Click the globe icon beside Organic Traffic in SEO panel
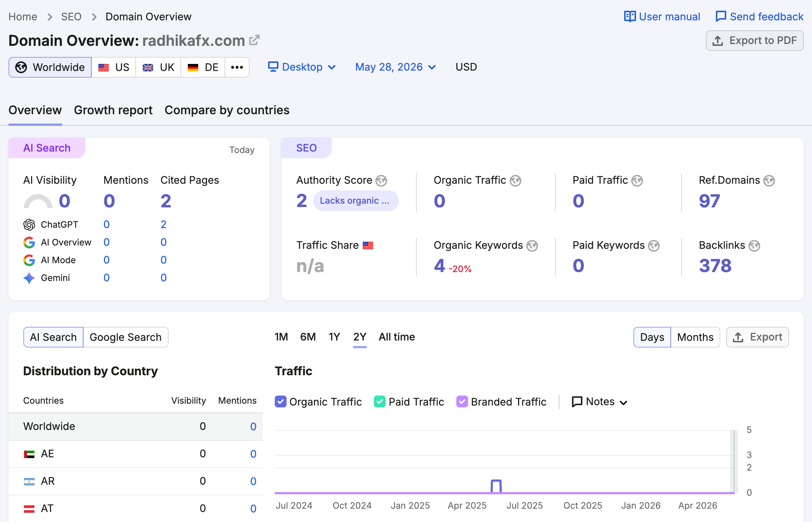This screenshot has height=522, width=812. click(515, 181)
